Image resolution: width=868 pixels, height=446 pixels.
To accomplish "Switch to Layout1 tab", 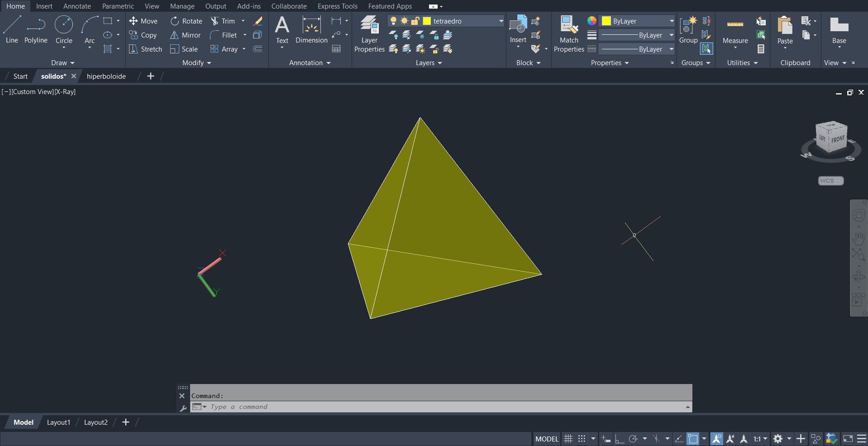I will (58, 422).
